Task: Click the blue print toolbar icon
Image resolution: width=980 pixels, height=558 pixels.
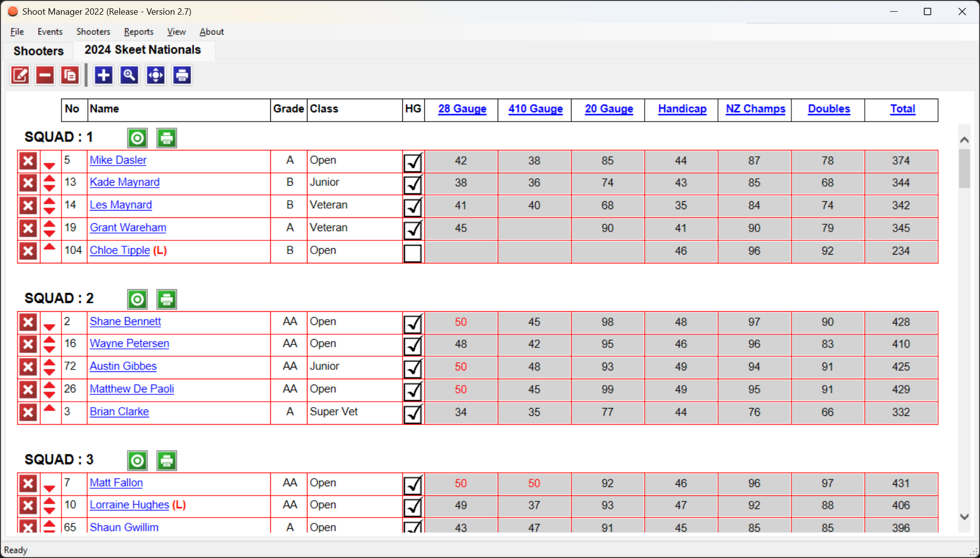Action: 182,75
